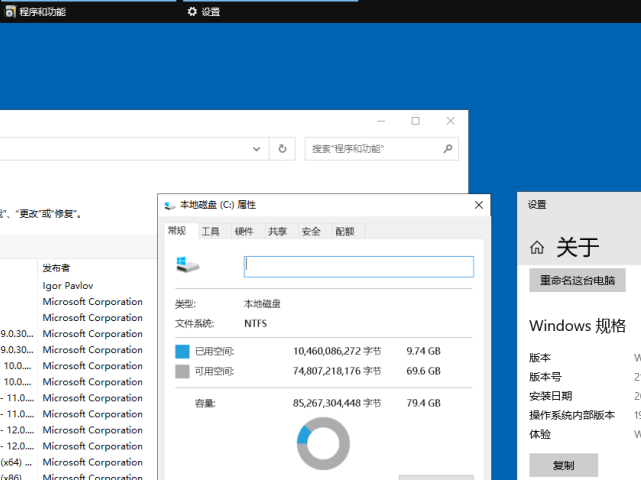The height and width of the screenshot is (480, 641).
Task: Click 版本号 label in Settings
Action: [x=545, y=377]
